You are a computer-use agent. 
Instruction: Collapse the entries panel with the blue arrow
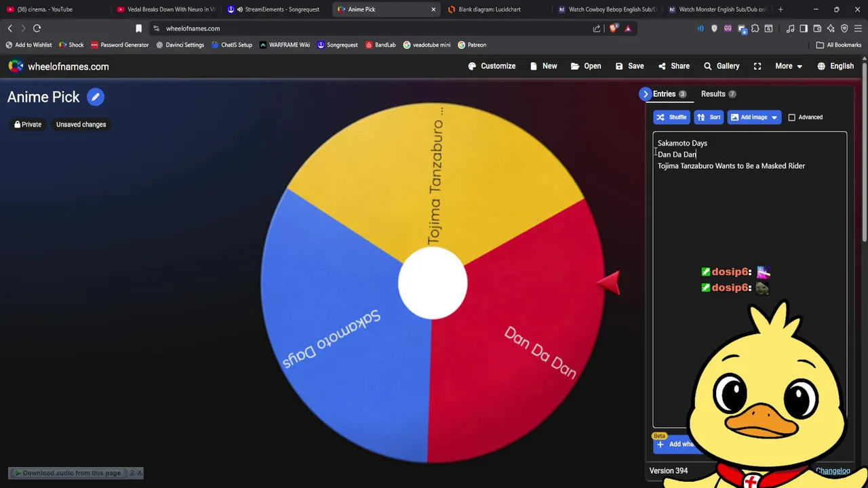646,94
